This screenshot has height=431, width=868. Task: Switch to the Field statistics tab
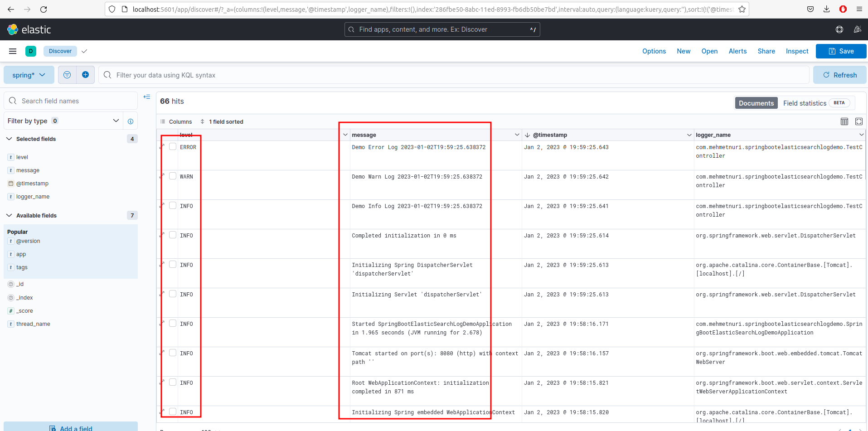816,103
